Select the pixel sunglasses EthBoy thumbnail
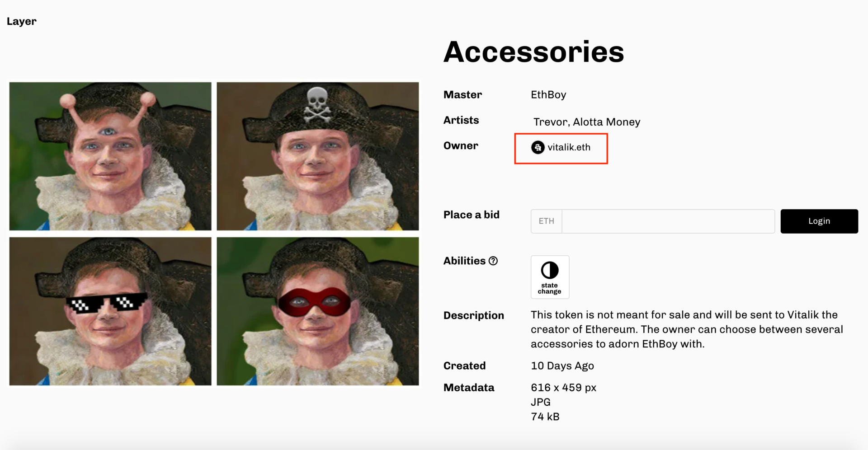868x450 pixels. point(110,311)
